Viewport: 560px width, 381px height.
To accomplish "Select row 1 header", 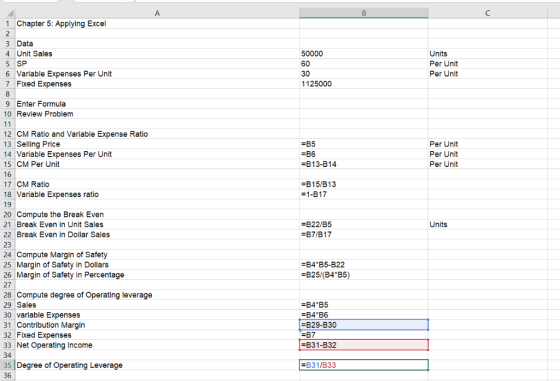I will coord(7,24).
